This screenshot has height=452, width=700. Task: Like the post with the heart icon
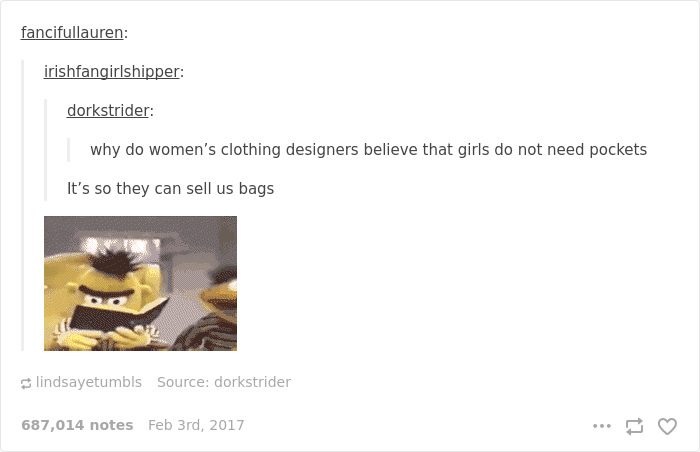[x=667, y=426]
